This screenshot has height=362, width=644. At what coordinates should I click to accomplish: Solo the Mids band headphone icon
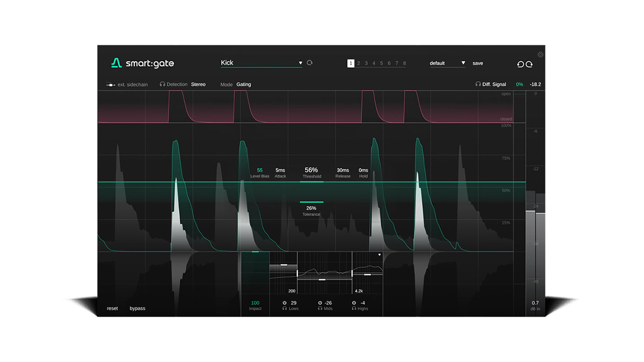pos(320,309)
